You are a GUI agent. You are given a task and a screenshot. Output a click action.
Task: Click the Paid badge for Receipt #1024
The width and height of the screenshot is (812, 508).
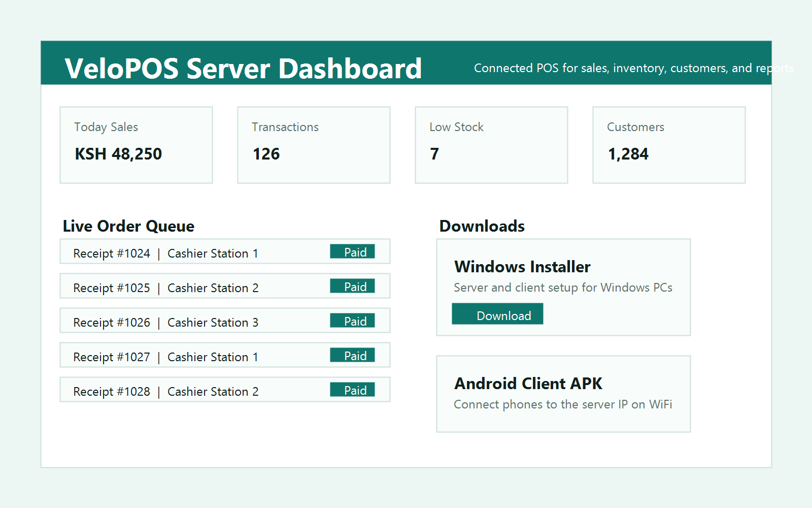coord(352,251)
